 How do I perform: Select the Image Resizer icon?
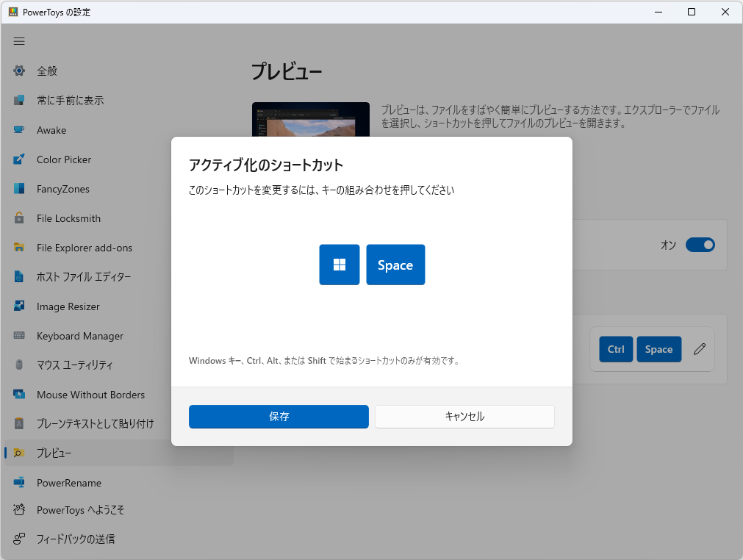point(18,306)
